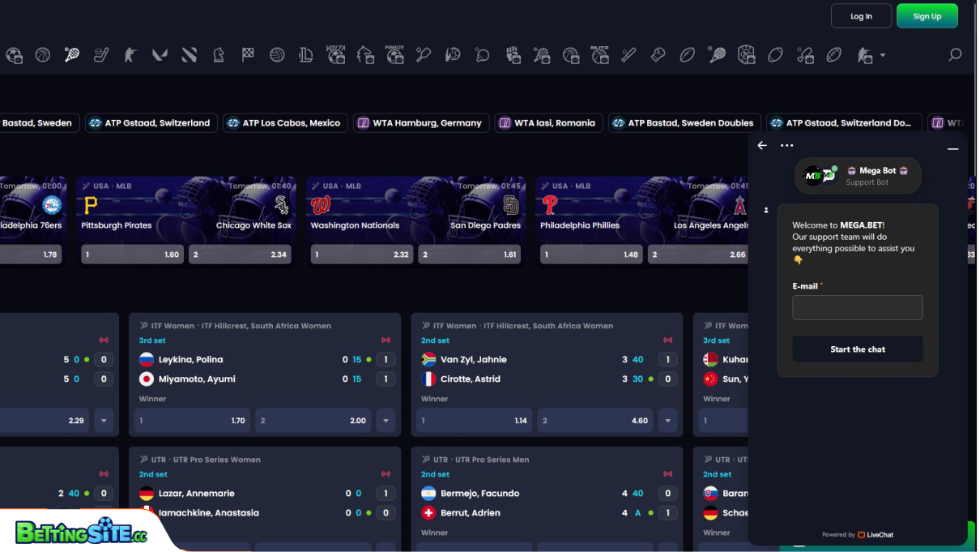Switch to WTA Hamburg, Germany tab
The height and width of the screenshot is (552, 980).
point(421,123)
